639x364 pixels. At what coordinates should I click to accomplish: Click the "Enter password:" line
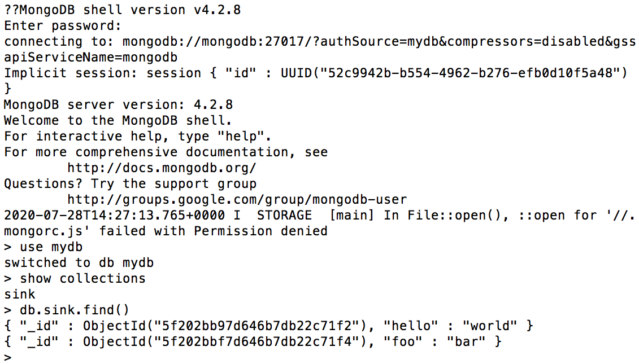point(62,26)
